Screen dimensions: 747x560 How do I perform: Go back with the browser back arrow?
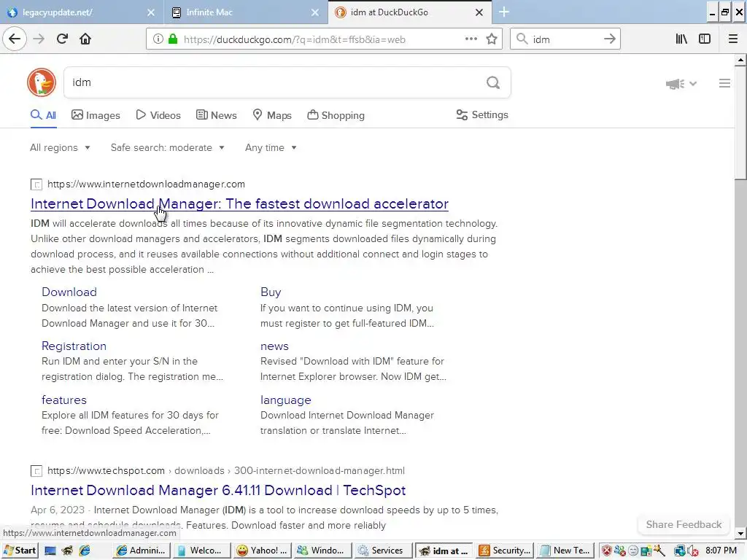click(x=15, y=39)
